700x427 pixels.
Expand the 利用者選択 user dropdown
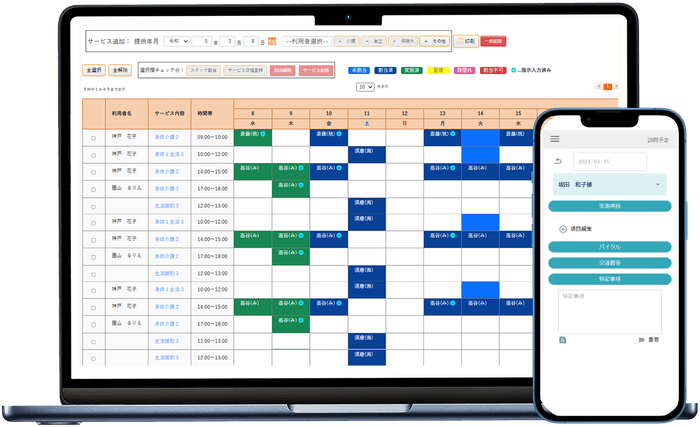[311, 41]
